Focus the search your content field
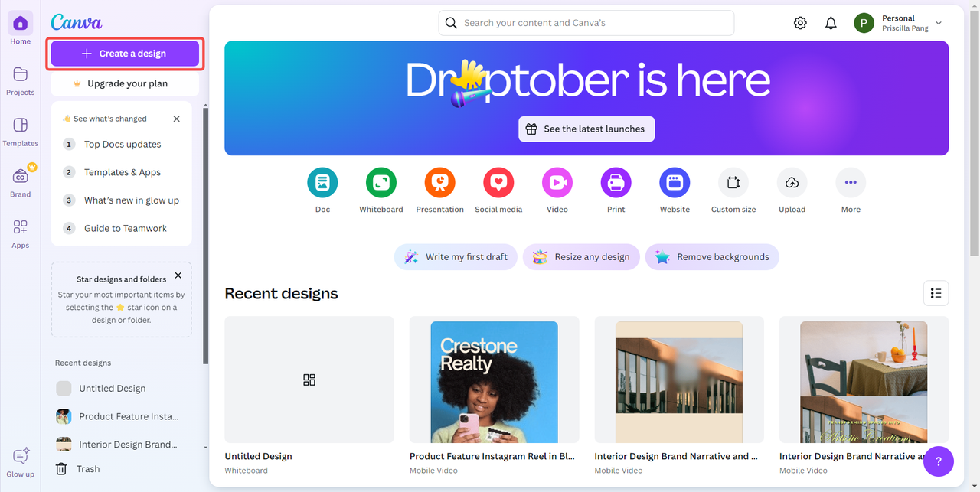This screenshot has height=492, width=980. point(586,23)
